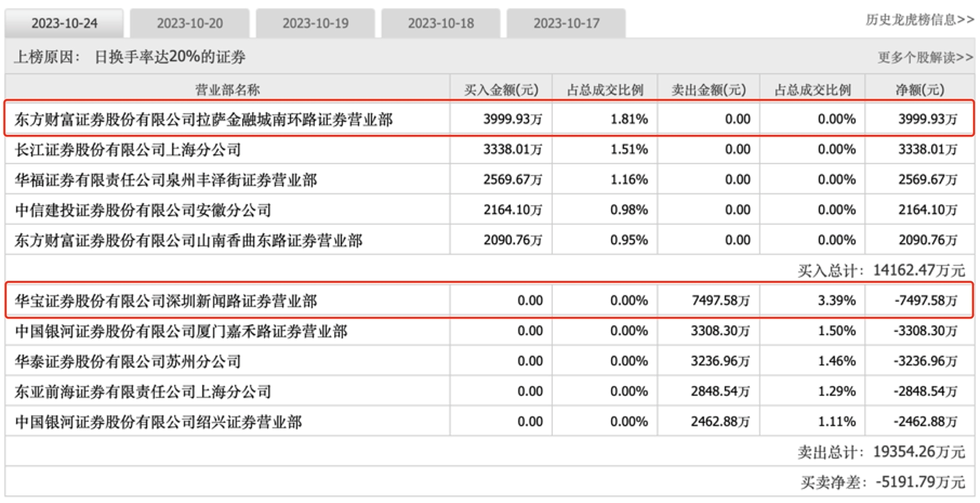Select 华泰证券股份有限公司苏州分公司
Image resolution: width=980 pixels, height=503 pixels.
coord(127,362)
